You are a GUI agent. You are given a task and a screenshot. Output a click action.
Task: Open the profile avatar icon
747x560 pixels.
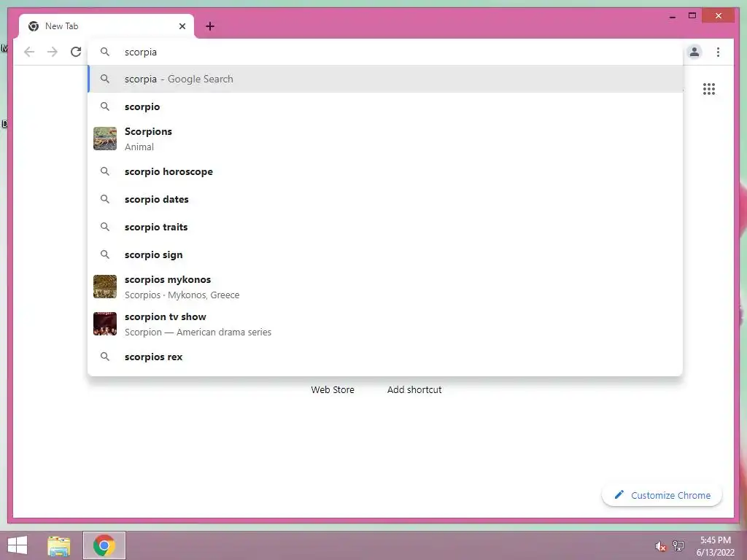point(694,52)
